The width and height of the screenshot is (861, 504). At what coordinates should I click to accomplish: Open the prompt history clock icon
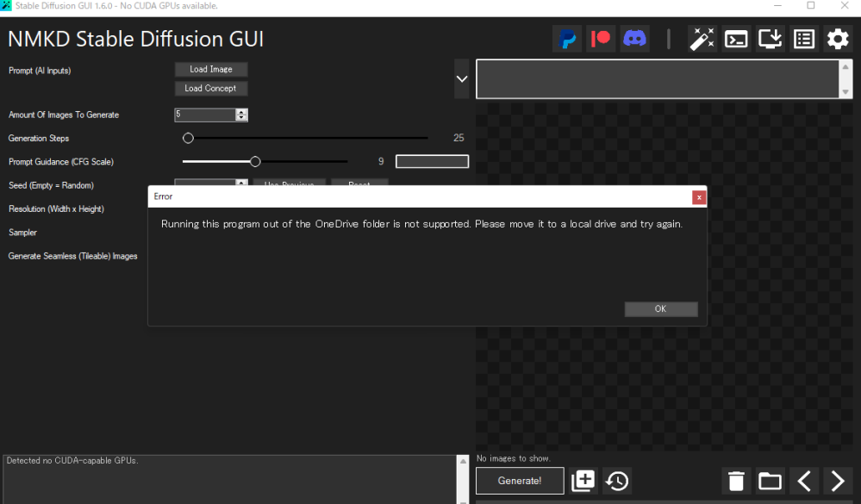point(617,481)
